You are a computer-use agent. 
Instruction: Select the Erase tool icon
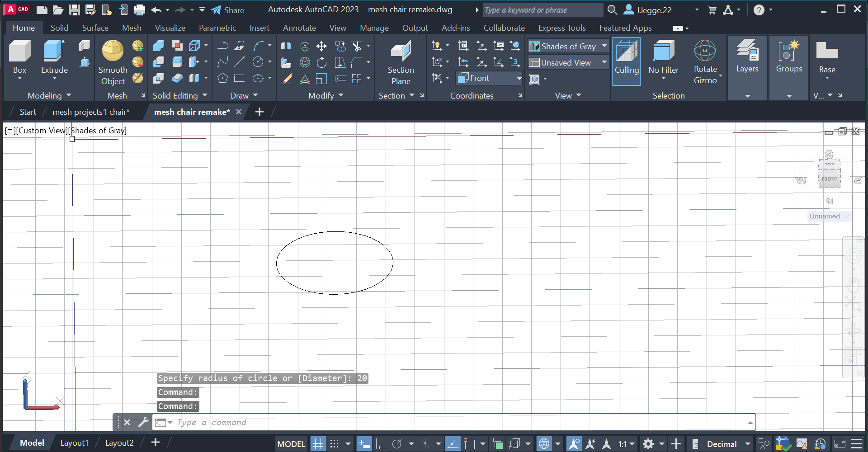286,78
